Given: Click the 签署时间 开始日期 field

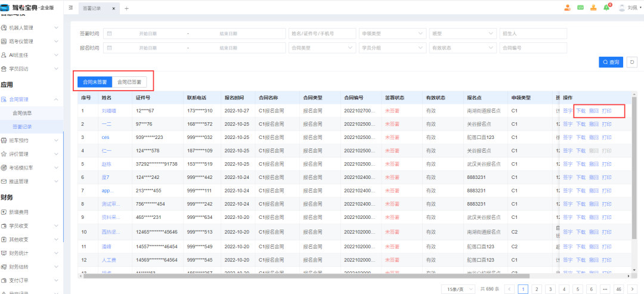Looking at the screenshot, I should (148, 33).
